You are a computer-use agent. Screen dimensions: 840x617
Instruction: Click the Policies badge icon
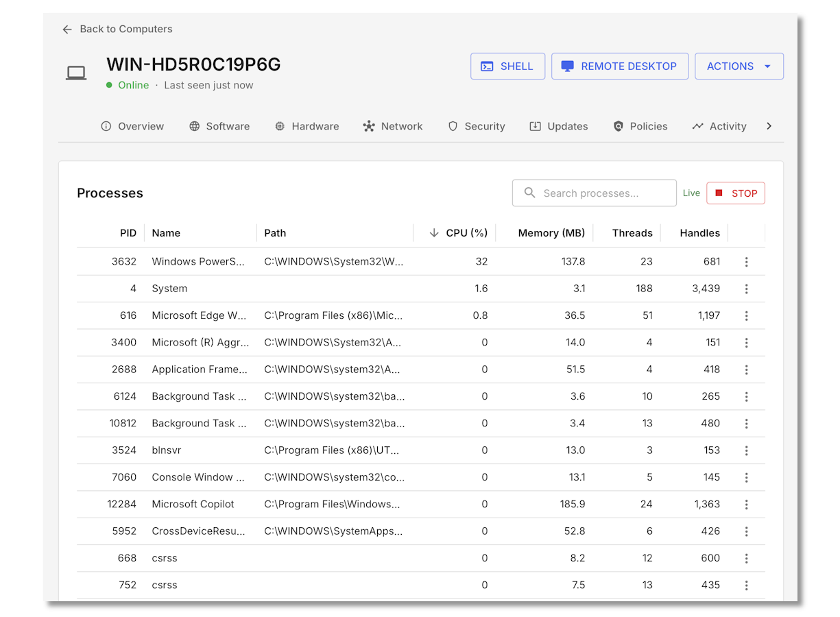(618, 126)
